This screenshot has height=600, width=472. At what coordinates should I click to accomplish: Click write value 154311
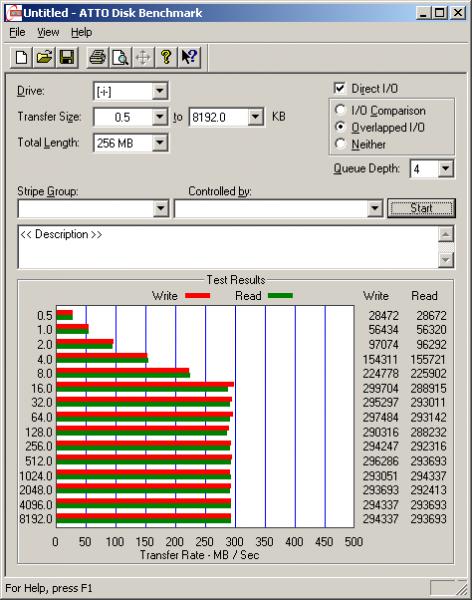[x=381, y=359]
